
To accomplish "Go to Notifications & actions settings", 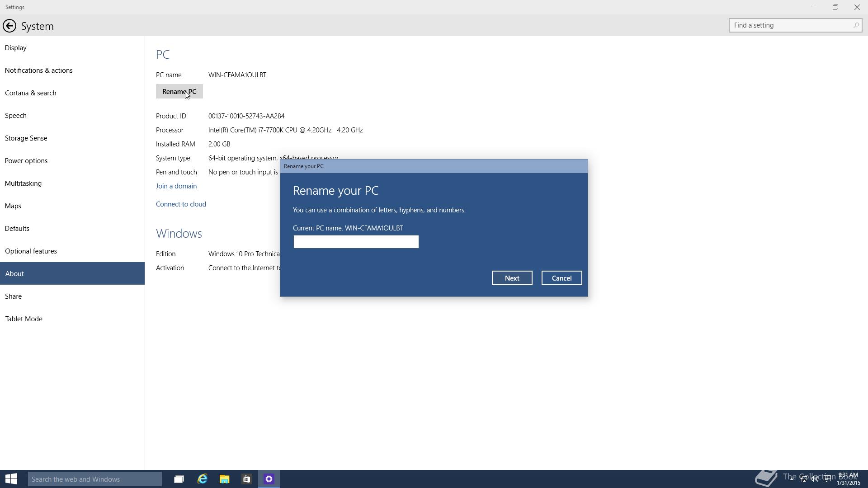I will coord(72,70).
